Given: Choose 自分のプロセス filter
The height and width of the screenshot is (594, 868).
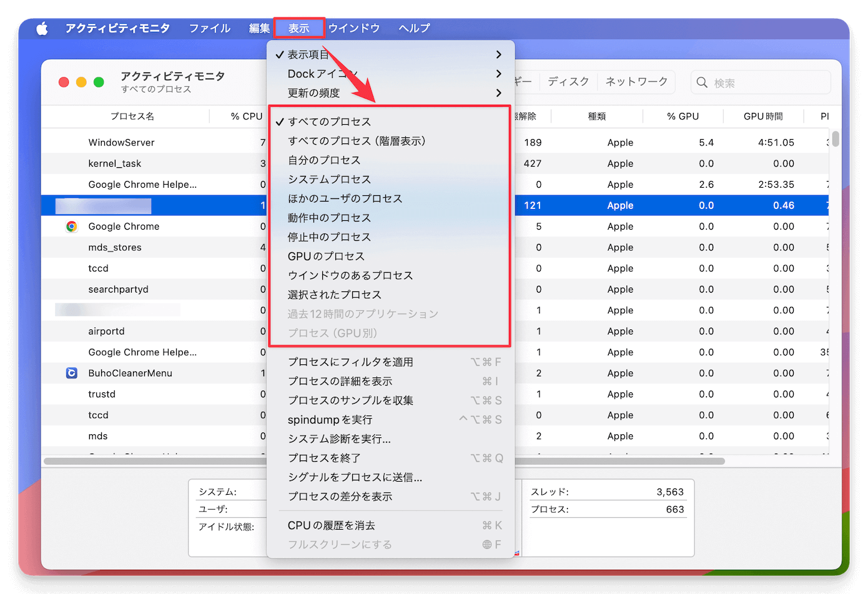Looking at the screenshot, I should pyautogui.click(x=390, y=160).
